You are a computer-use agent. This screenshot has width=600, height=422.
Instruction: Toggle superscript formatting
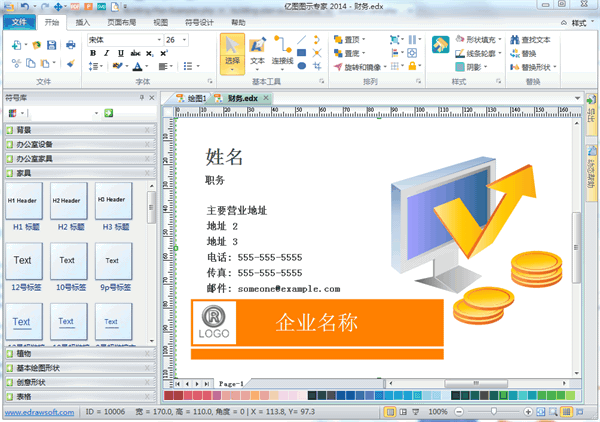pyautogui.click(x=164, y=53)
